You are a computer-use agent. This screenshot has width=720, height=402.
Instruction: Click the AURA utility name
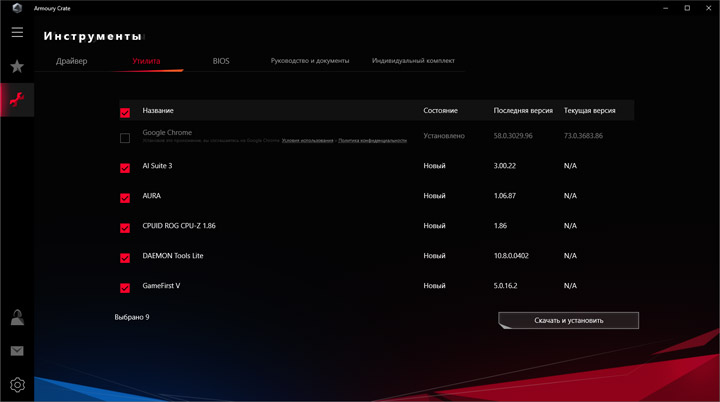[152, 196]
